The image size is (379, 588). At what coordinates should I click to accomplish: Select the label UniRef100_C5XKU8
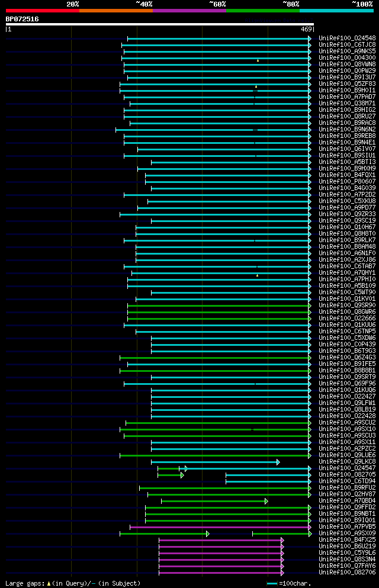coord(347,201)
